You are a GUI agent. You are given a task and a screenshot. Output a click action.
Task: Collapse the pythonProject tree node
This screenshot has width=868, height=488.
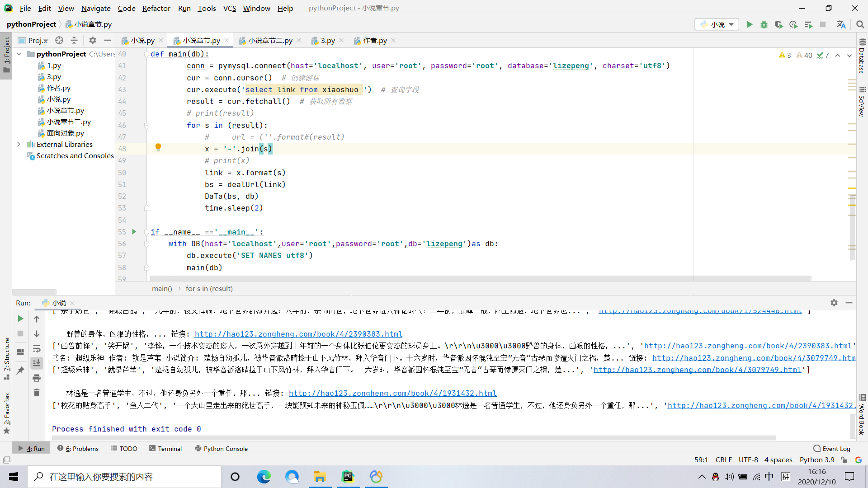click(19, 54)
